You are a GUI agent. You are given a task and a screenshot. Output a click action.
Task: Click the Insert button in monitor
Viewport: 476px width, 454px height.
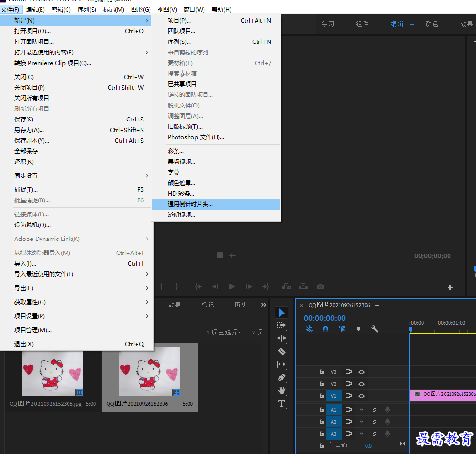(286, 287)
